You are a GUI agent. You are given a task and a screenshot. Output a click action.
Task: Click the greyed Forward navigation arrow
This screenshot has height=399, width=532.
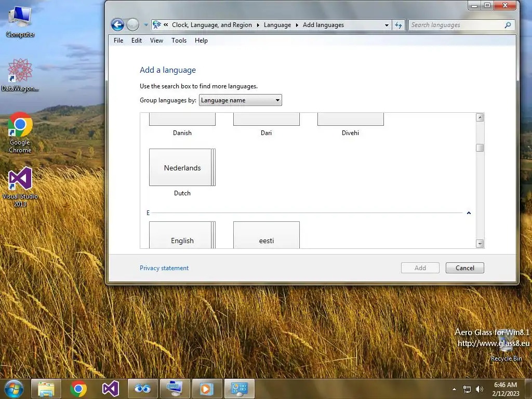pos(132,24)
